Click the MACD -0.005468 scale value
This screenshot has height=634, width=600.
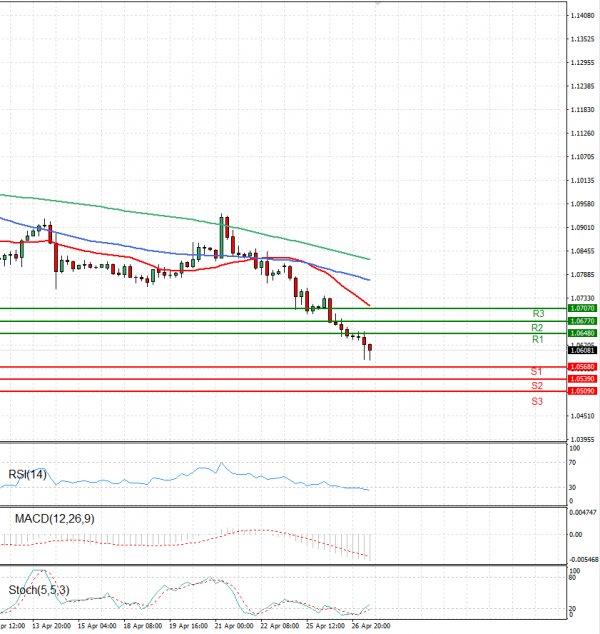pyautogui.click(x=583, y=560)
